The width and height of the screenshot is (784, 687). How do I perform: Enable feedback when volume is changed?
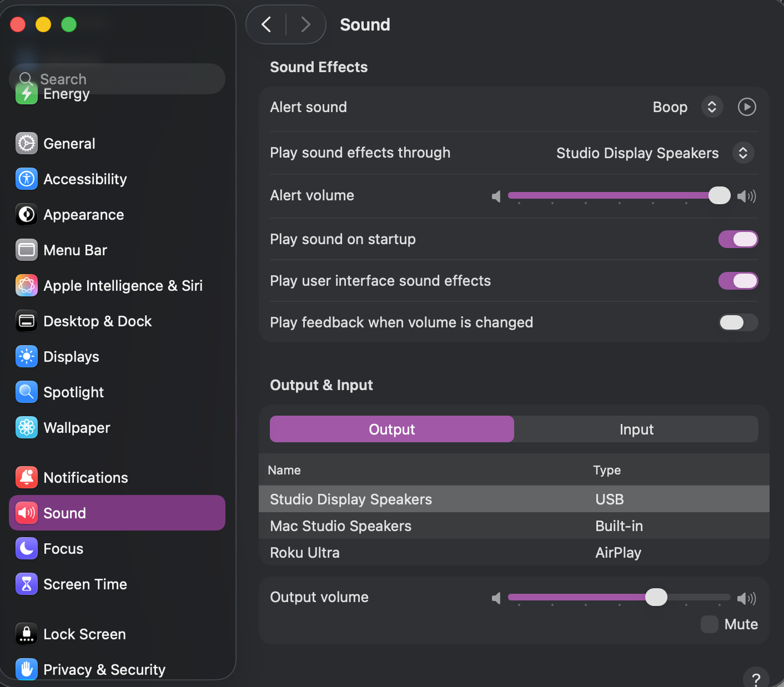(x=738, y=322)
